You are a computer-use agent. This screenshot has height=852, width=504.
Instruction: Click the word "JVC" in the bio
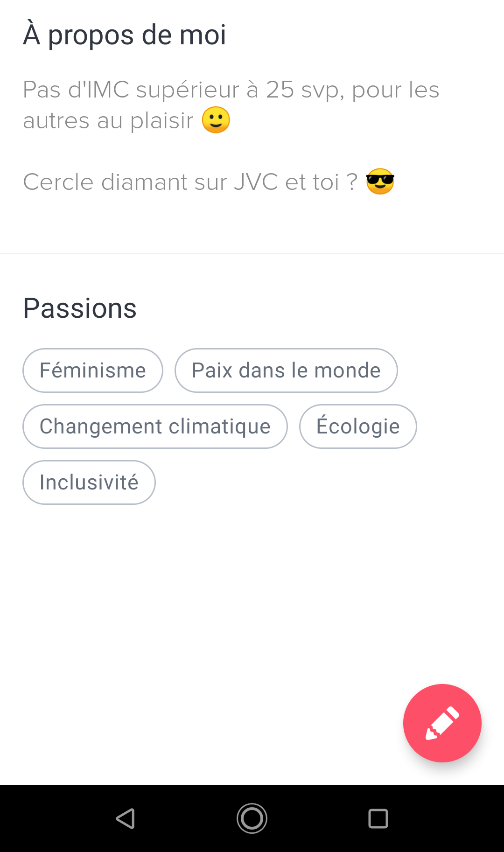pos(256,182)
